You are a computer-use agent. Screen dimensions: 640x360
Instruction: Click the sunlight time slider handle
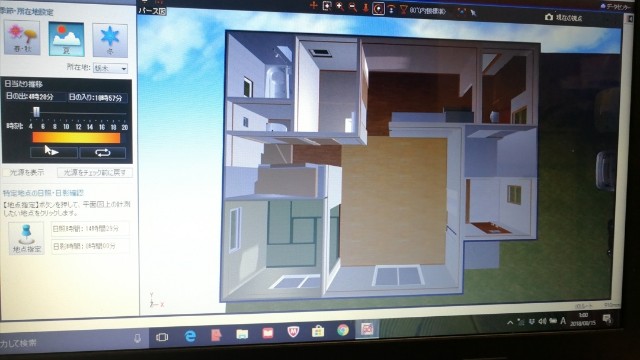36,112
